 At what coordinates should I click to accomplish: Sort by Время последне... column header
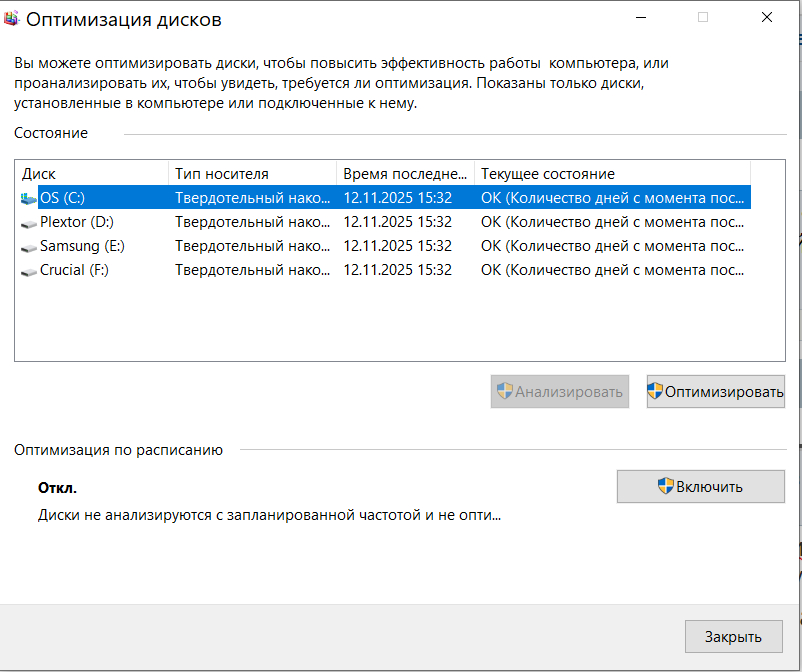[x=406, y=174]
